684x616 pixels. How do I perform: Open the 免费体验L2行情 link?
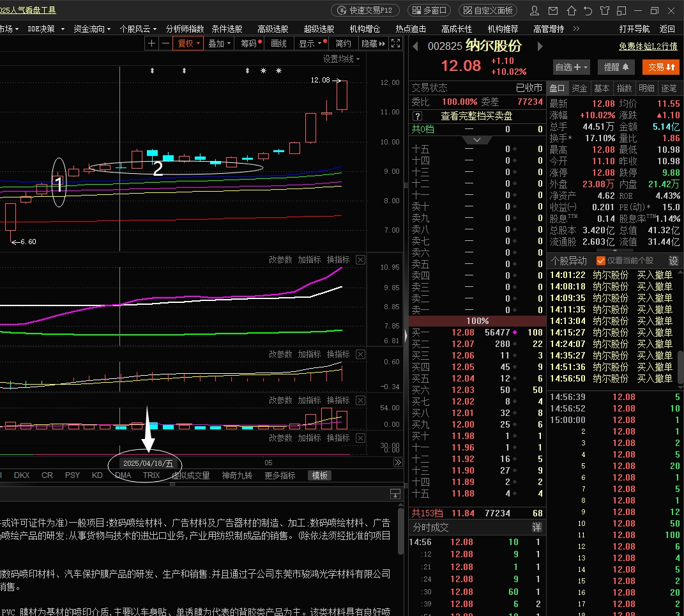tap(648, 46)
